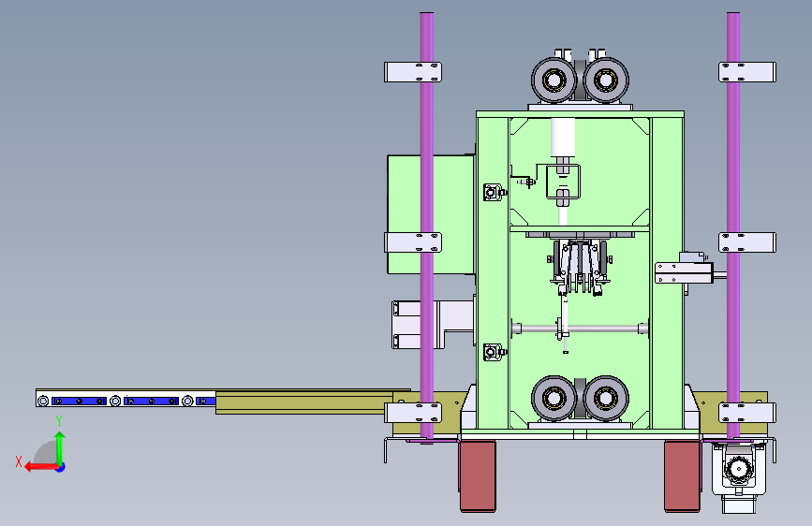Select the leftmost blue rail segment
The width and height of the screenshot is (812, 526).
[79, 402]
